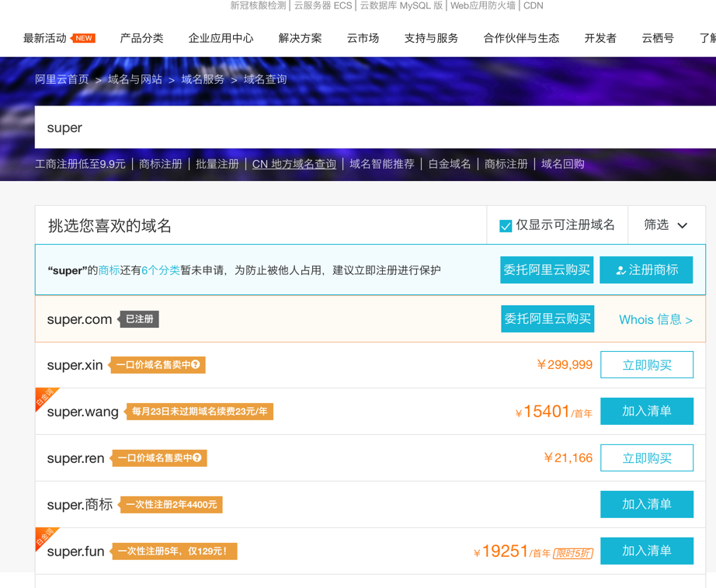716x588 pixels.
Task: Click 立即购买 for super.ren
Action: point(647,458)
